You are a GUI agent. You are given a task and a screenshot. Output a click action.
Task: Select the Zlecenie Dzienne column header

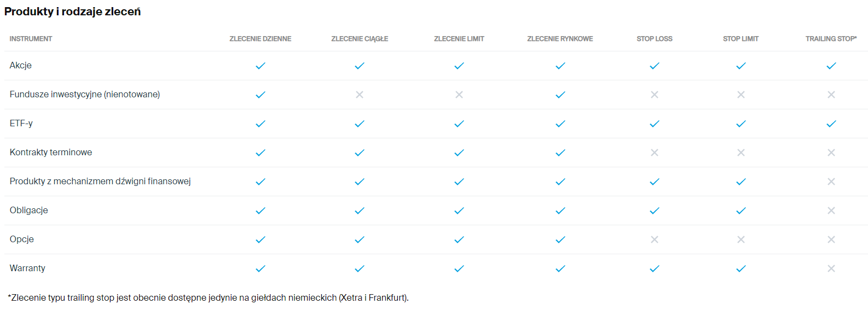pos(260,39)
